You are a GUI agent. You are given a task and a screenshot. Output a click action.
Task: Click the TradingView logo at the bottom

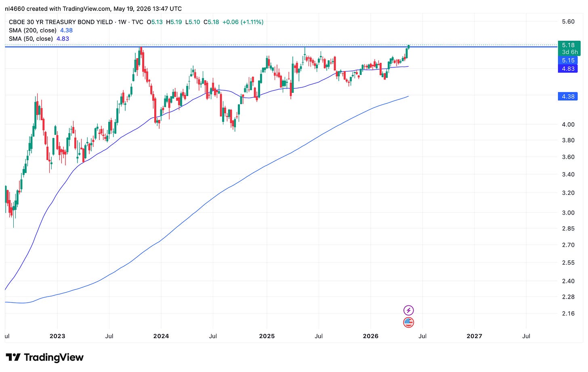click(44, 357)
